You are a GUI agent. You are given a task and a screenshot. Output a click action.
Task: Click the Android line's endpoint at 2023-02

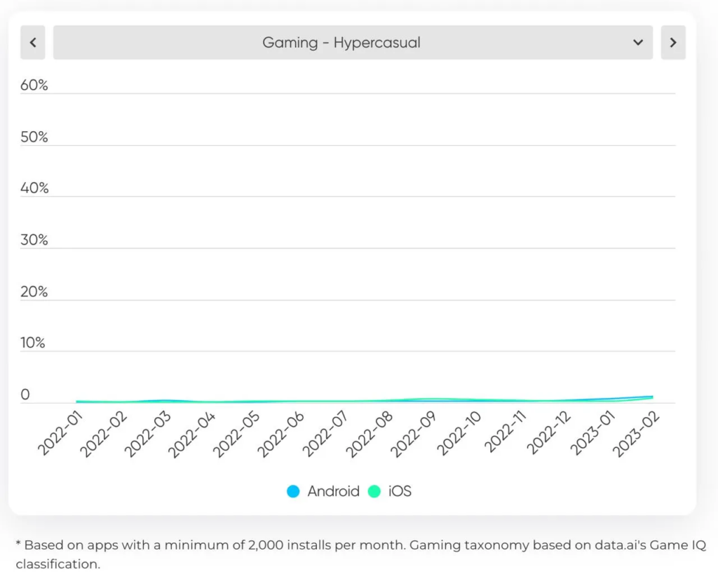[x=652, y=397]
